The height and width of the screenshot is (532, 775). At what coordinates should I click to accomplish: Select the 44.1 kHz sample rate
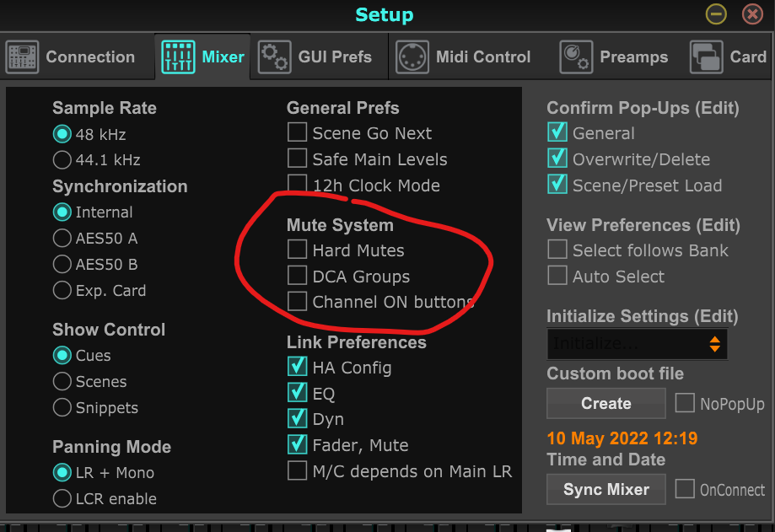(62, 159)
